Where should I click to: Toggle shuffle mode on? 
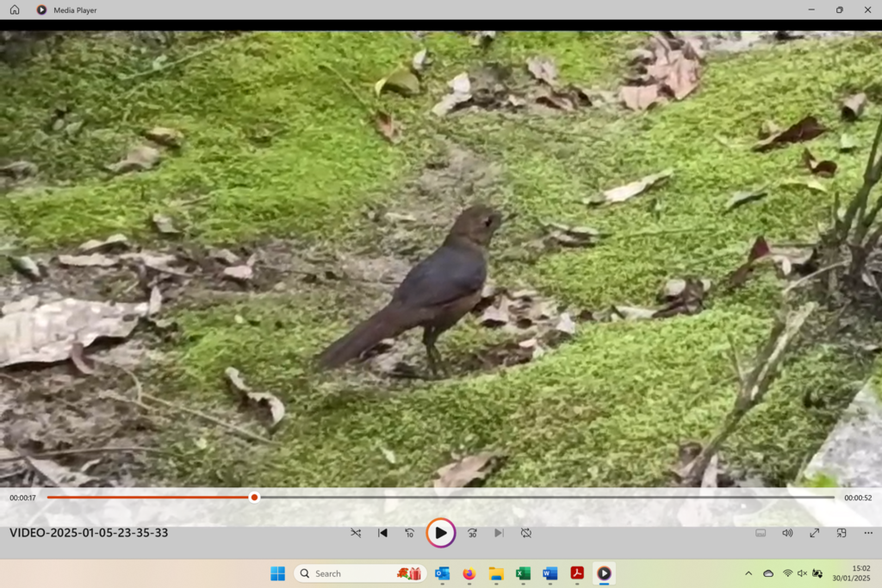click(x=356, y=533)
